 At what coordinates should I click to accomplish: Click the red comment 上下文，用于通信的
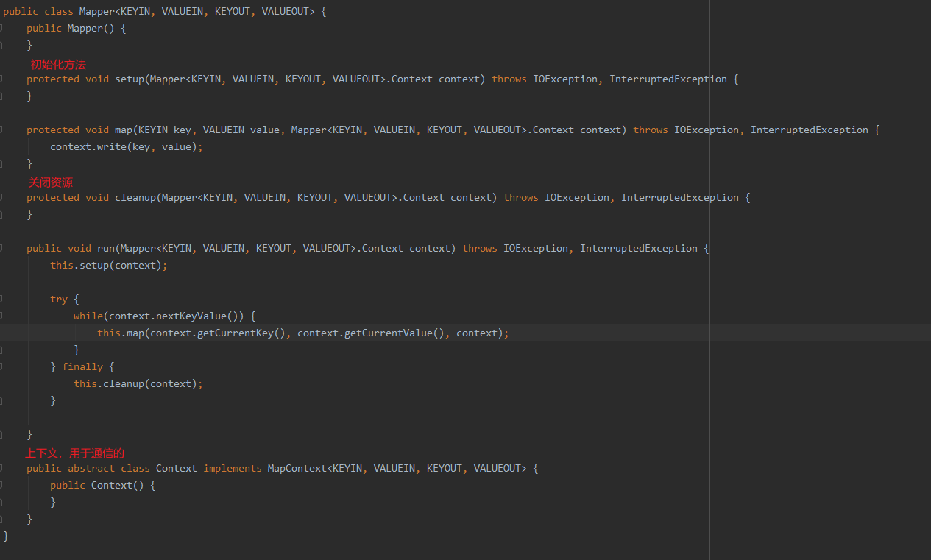click(75, 453)
